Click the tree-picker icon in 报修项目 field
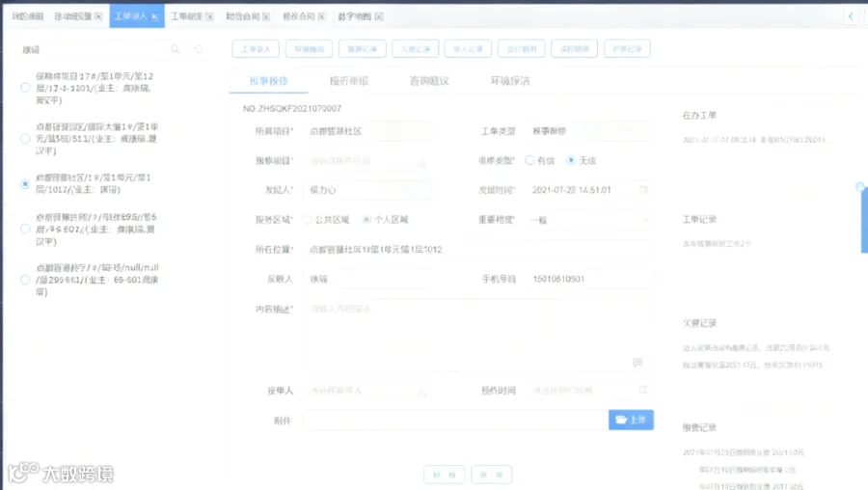Viewport: 868px width, 490px height. [x=421, y=162]
